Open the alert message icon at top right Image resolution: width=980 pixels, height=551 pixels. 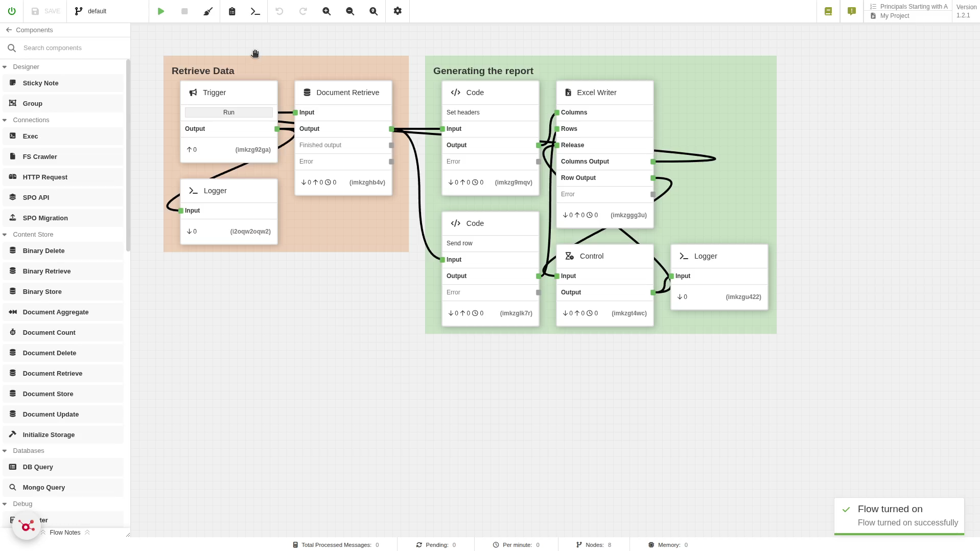[852, 11]
